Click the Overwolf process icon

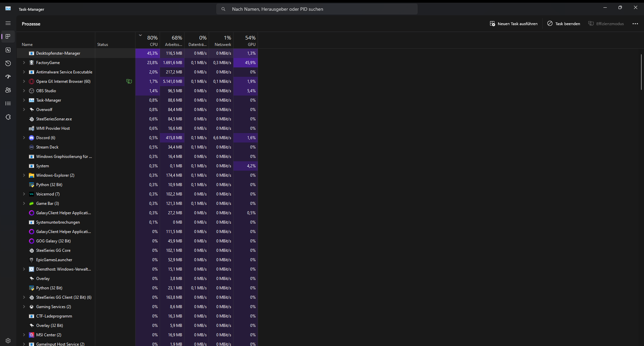(32, 110)
